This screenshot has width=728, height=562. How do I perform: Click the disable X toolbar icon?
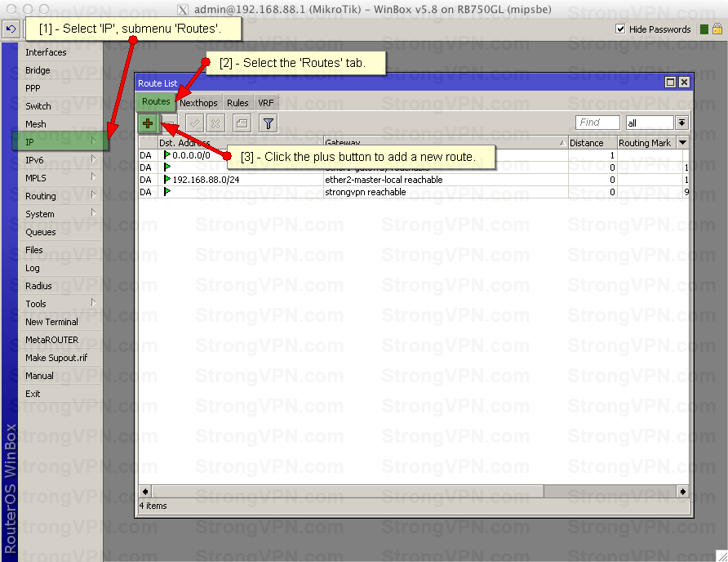click(215, 123)
